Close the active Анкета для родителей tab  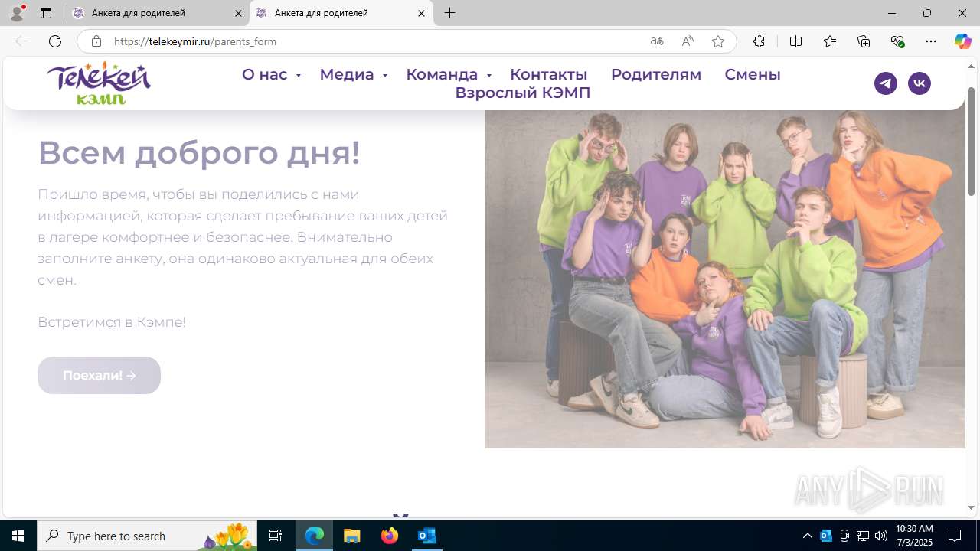[x=421, y=13]
